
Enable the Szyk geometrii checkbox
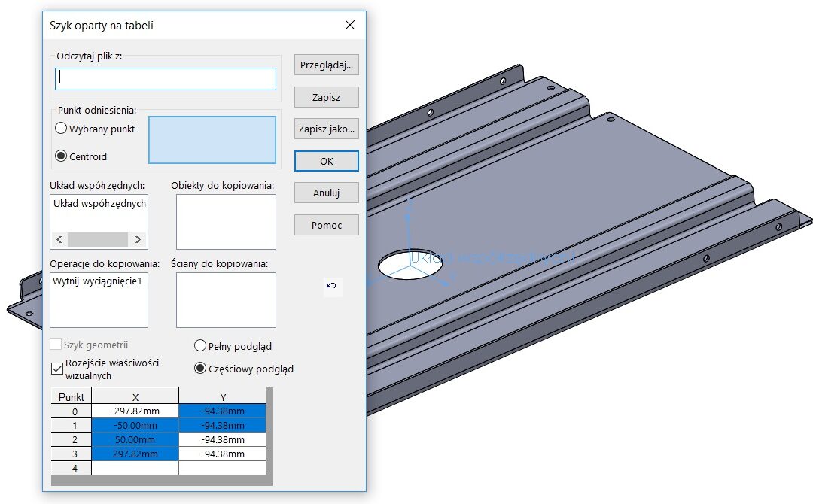click(x=56, y=345)
